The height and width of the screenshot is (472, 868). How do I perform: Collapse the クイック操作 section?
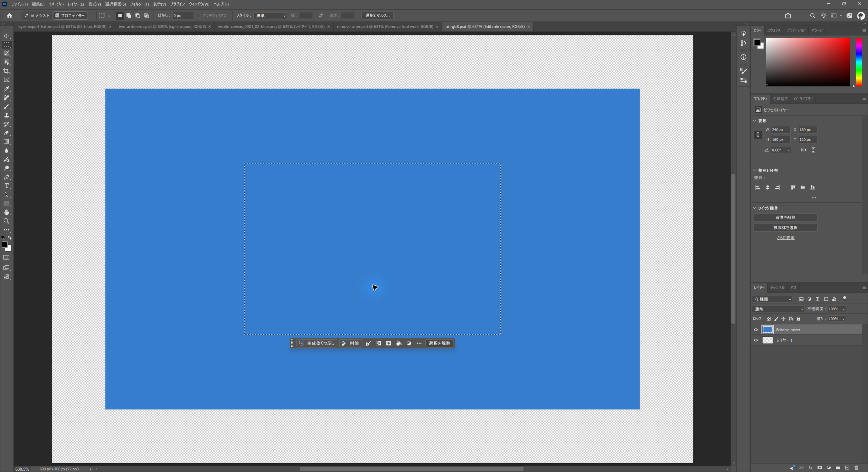click(x=755, y=208)
